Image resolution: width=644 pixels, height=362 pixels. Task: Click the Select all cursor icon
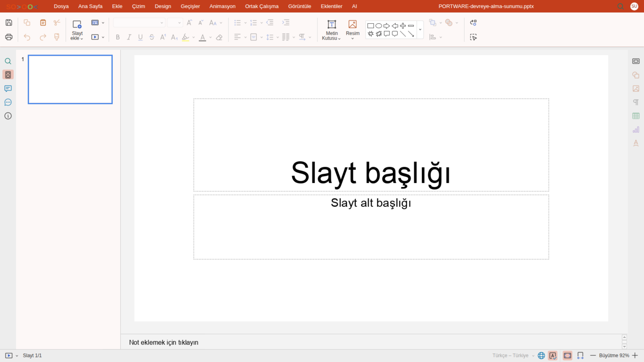coord(473,37)
